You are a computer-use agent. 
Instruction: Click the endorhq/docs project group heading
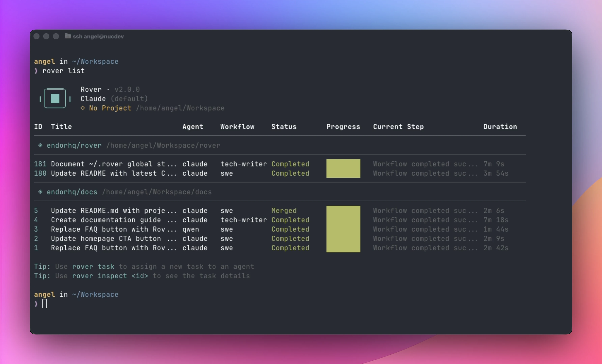(72, 192)
